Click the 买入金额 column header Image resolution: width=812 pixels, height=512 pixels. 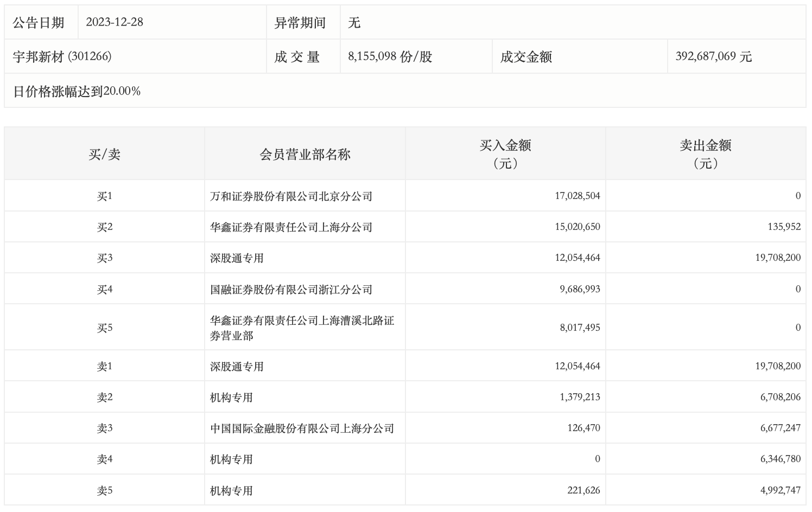505,154
